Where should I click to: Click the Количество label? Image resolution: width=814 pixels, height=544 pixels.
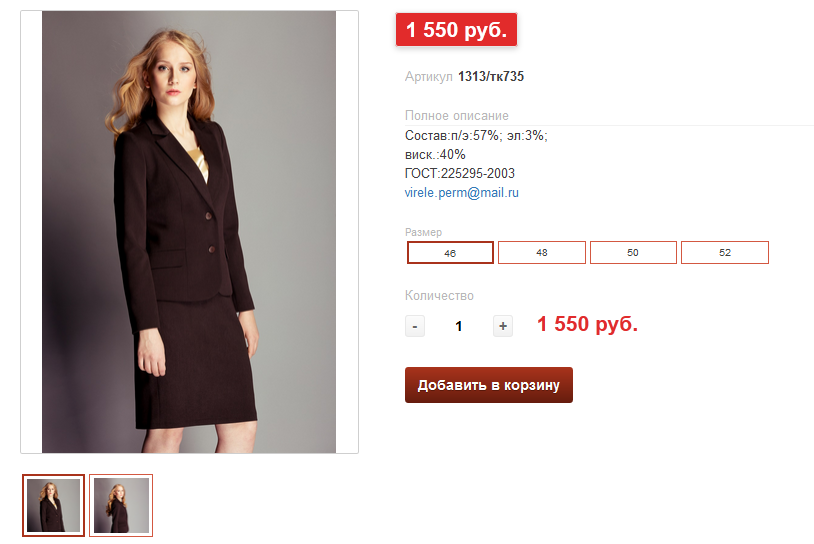[439, 296]
